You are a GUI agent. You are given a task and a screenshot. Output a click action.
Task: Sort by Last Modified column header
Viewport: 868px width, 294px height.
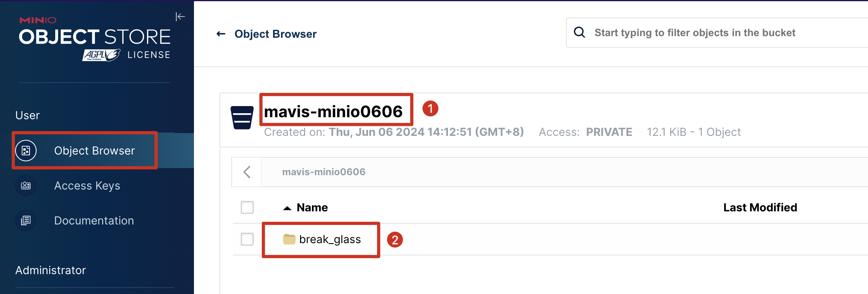[x=760, y=207]
